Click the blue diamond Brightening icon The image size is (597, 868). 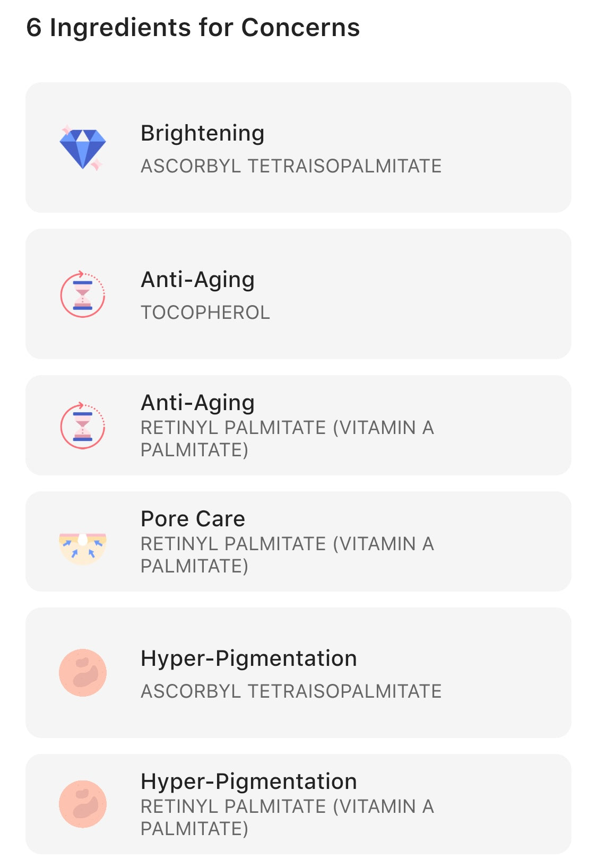coord(82,148)
